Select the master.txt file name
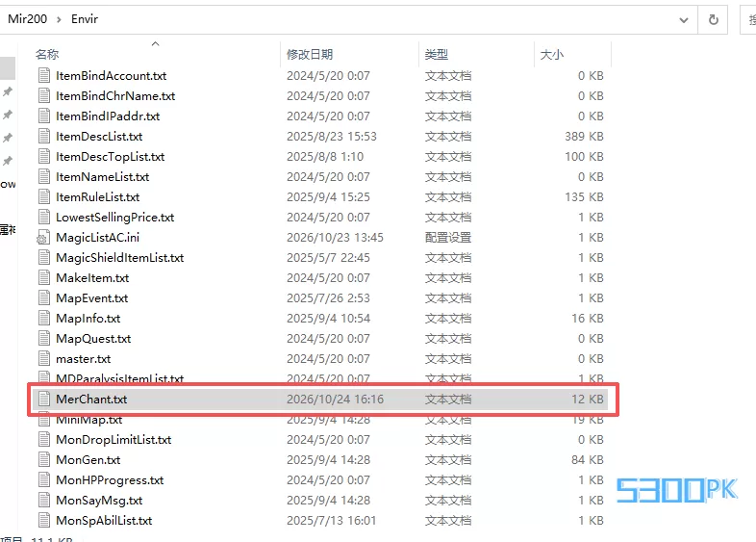 [84, 359]
